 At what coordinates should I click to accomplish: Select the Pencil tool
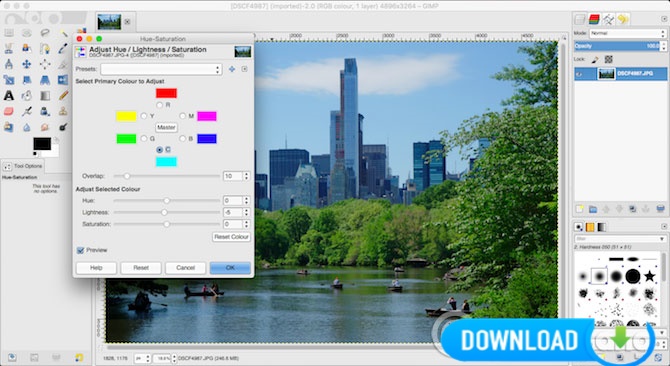[63, 95]
